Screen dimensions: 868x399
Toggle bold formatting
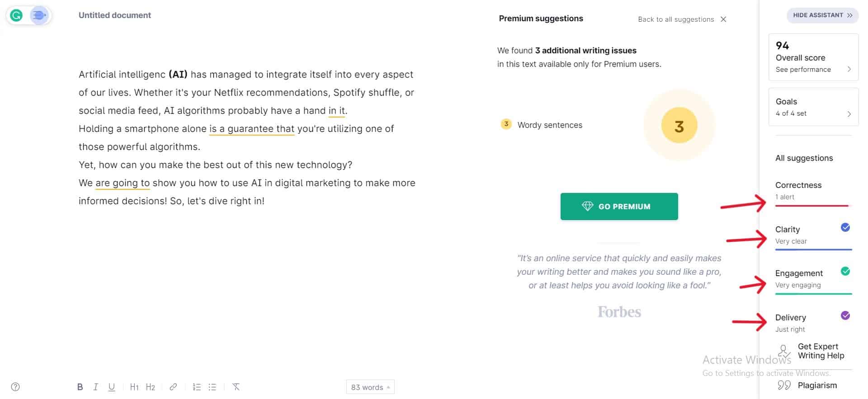pos(80,387)
